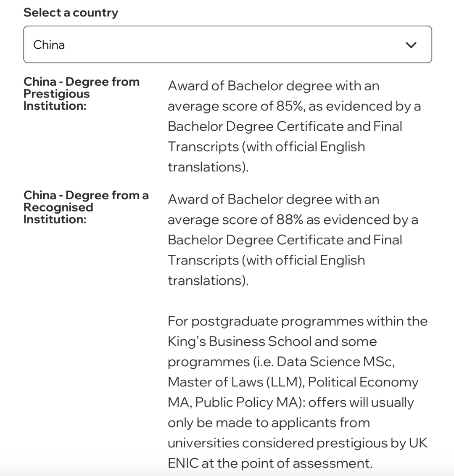This screenshot has width=454, height=476.
Task: Click the chevron arrow in country selector
Action: (411, 45)
